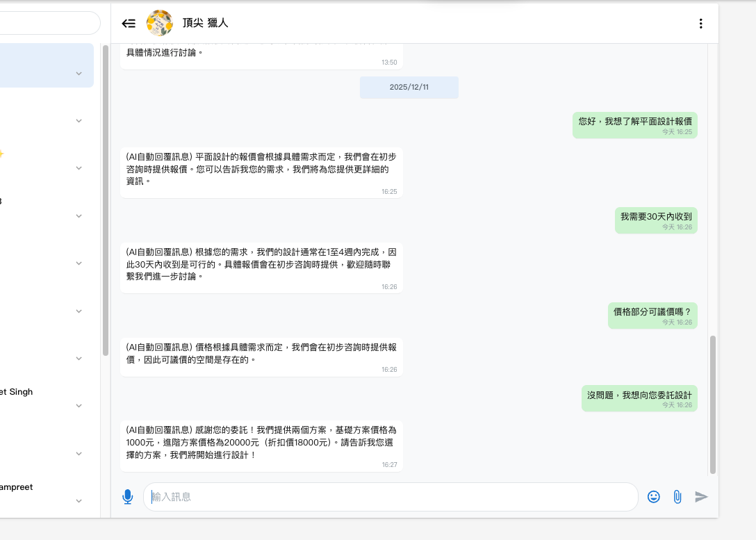This screenshot has width=756, height=540.
Task: Open the 頂尖 獵人 profile avatar
Action: point(160,23)
